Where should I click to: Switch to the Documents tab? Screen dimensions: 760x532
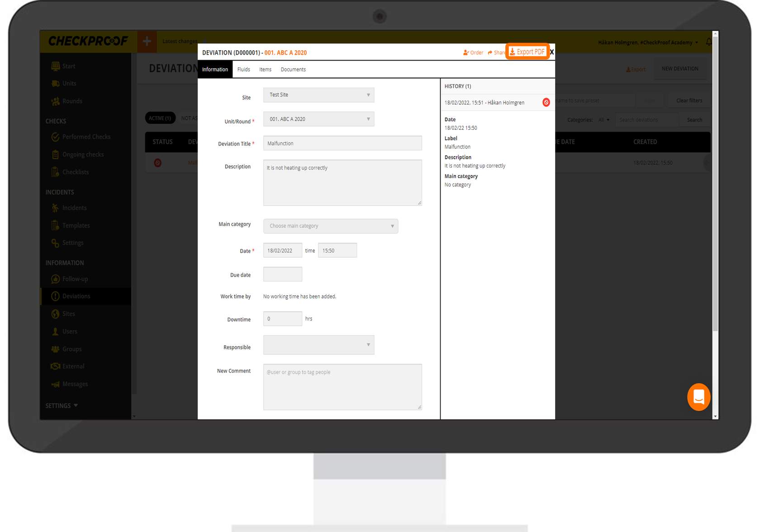(x=293, y=70)
